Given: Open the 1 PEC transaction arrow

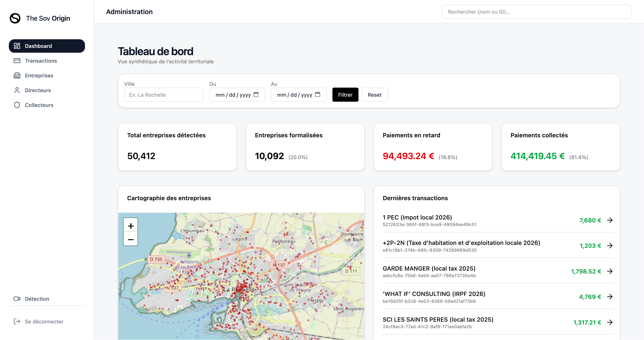Looking at the screenshot, I should 610,220.
